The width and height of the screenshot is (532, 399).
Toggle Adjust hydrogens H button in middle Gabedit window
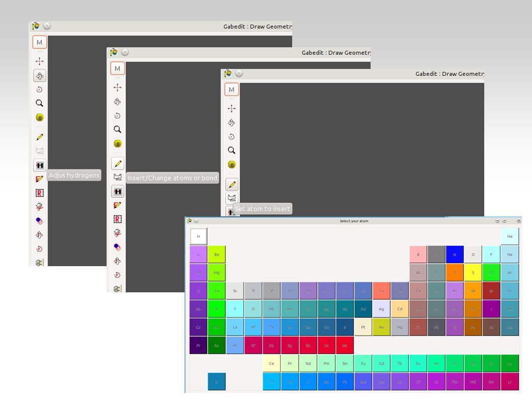click(x=118, y=192)
